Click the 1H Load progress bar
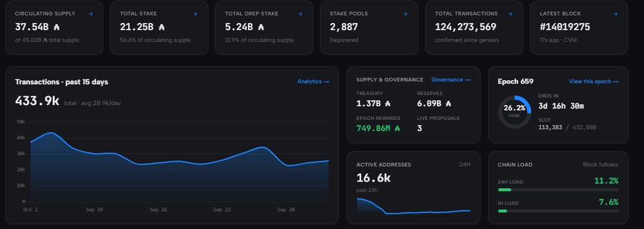This screenshot has width=644, height=229. (x=558, y=211)
